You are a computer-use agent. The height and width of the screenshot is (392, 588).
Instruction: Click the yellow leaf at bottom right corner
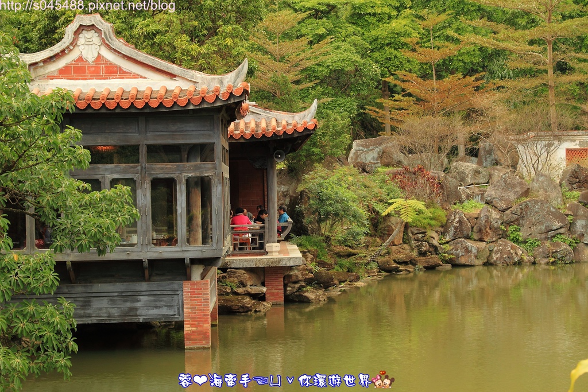(578, 374)
